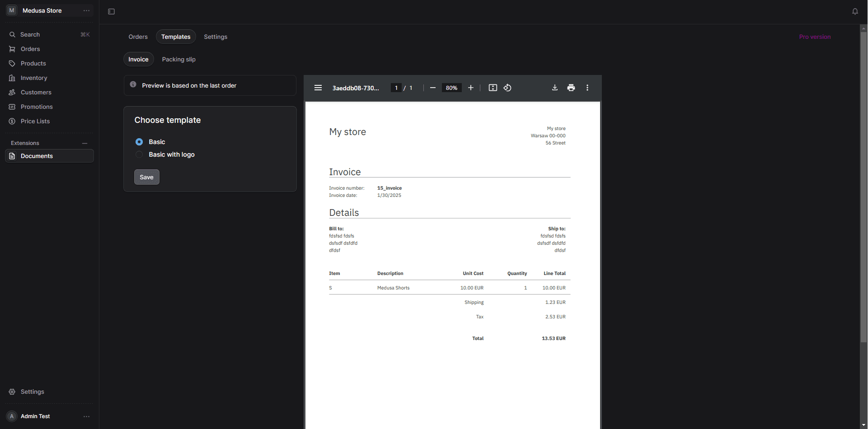Collapse the Extensions section

pos(84,143)
